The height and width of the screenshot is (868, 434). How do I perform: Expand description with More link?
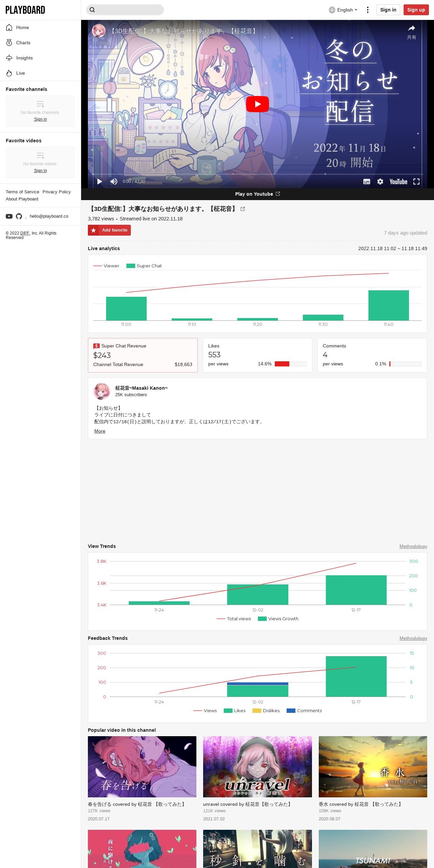point(100,431)
